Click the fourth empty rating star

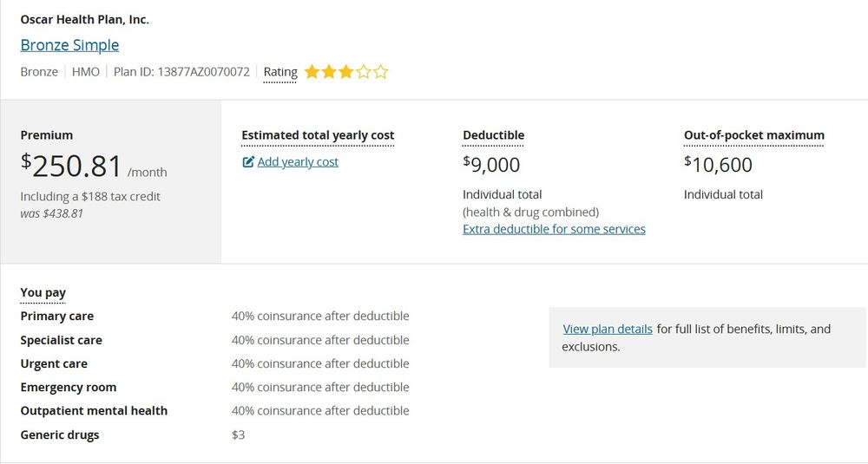363,72
